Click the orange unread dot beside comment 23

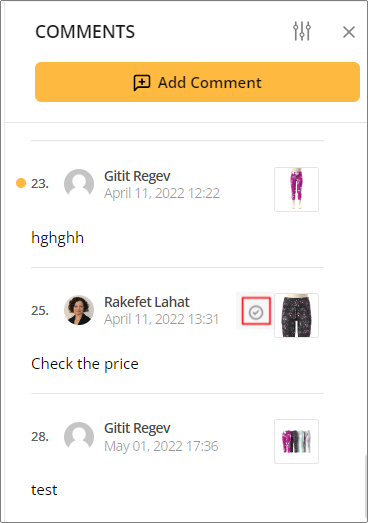[21, 183]
